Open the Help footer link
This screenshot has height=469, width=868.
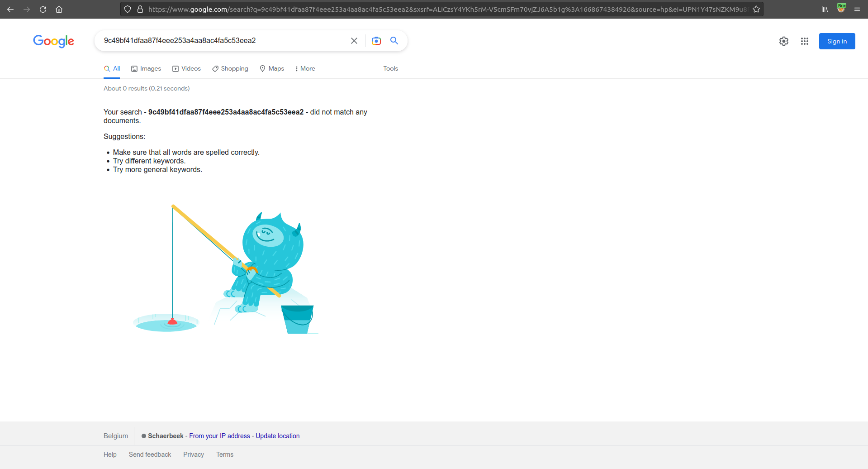pyautogui.click(x=110, y=455)
